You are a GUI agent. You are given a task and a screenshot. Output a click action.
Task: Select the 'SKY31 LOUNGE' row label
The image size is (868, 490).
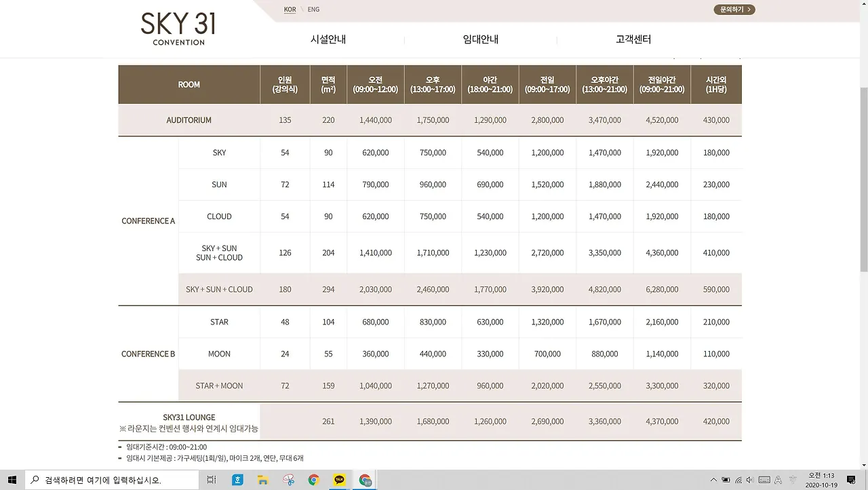(x=189, y=417)
